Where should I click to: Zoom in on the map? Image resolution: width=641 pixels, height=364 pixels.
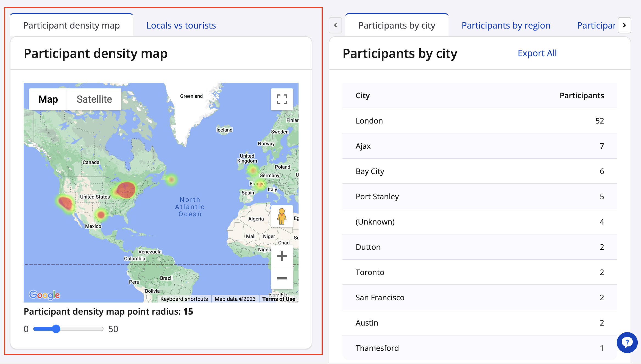click(x=282, y=256)
